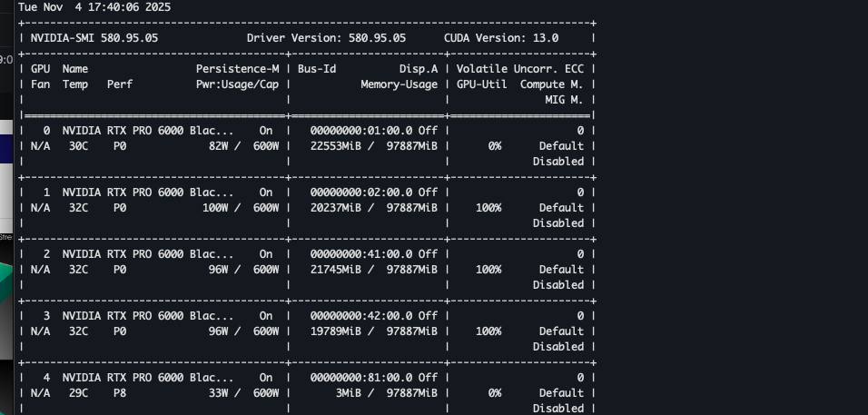Click the Volatile Uncorr. ECC header

tap(520, 69)
